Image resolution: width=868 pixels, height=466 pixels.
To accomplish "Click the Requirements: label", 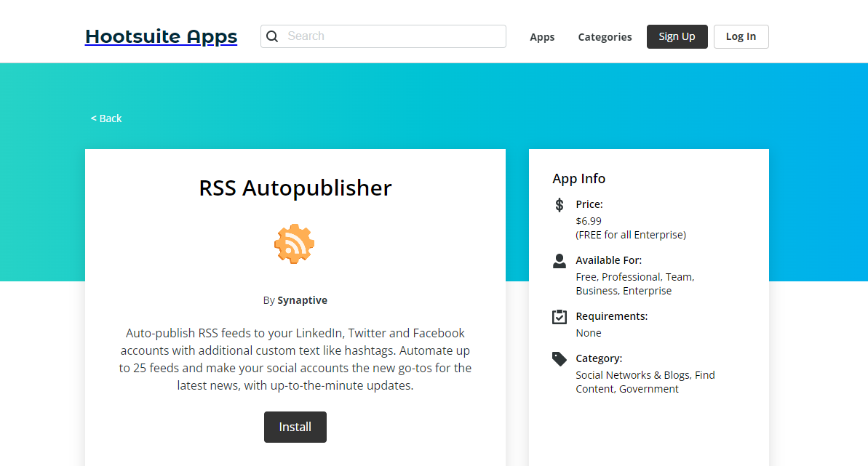I will tap(612, 316).
